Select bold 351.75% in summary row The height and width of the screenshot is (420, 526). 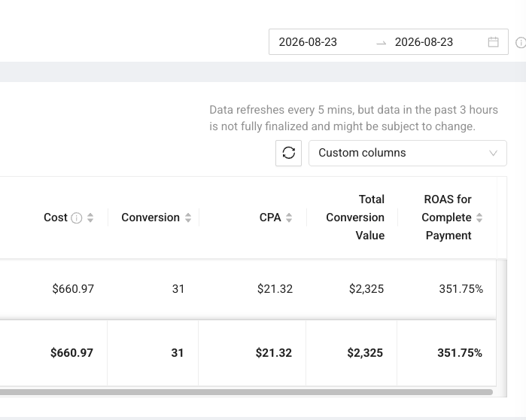pos(460,353)
